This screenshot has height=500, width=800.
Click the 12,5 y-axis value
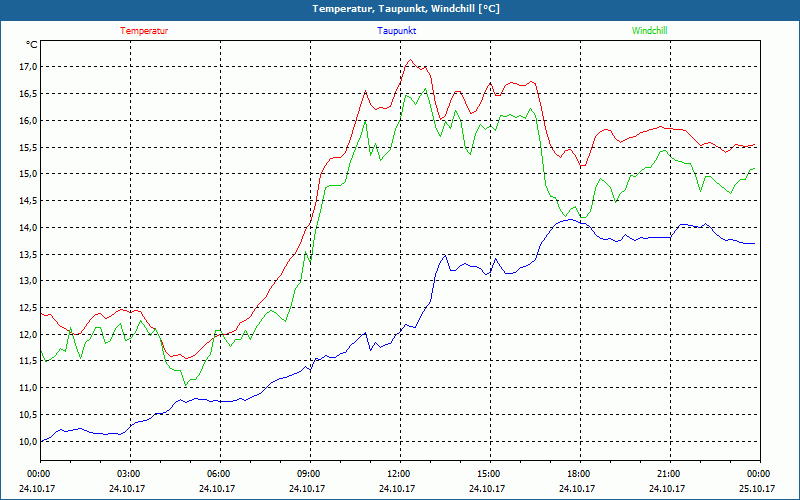28,308
